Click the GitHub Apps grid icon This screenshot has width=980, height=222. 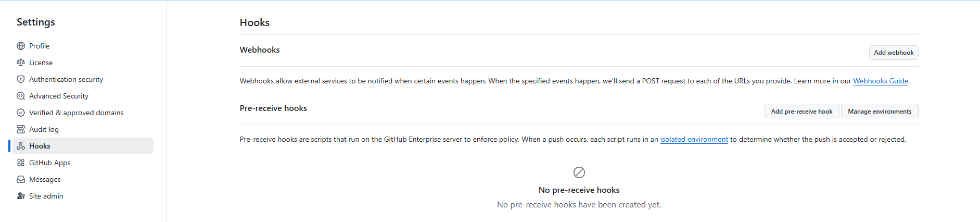coord(21,163)
